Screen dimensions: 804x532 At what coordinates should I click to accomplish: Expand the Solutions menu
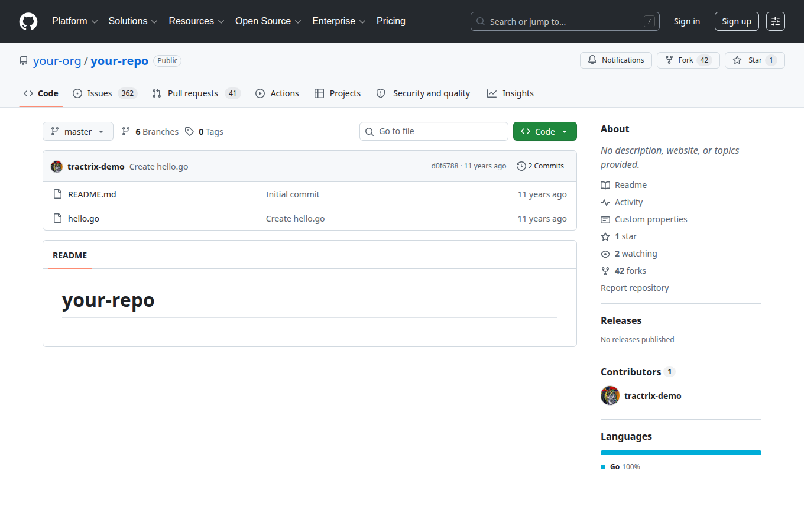click(133, 21)
